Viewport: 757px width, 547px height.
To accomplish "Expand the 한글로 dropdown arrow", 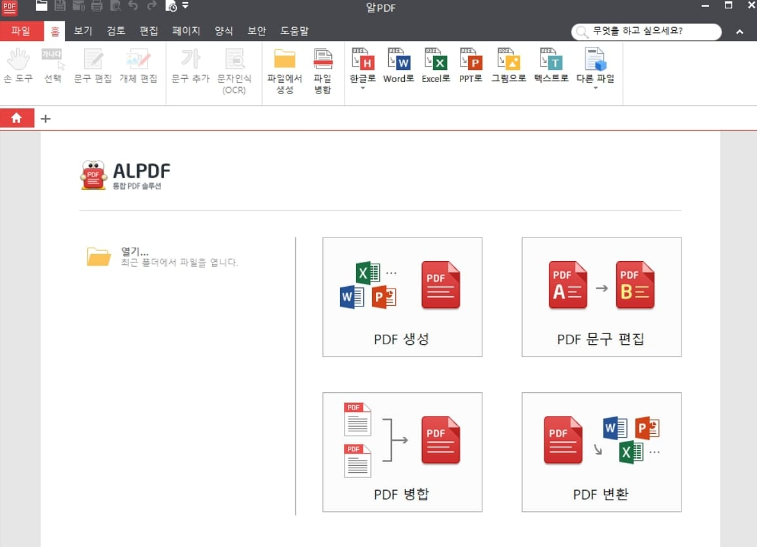I will point(363,88).
